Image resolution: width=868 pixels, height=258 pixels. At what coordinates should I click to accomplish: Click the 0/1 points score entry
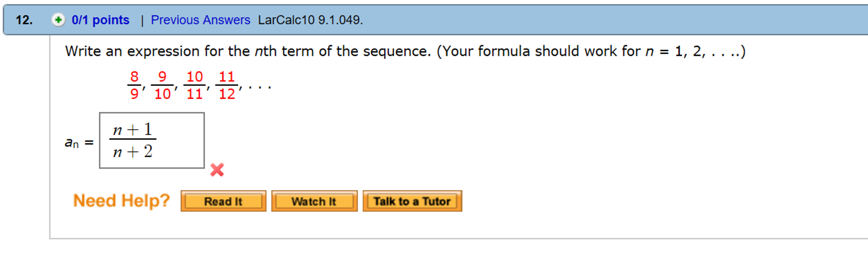click(100, 20)
